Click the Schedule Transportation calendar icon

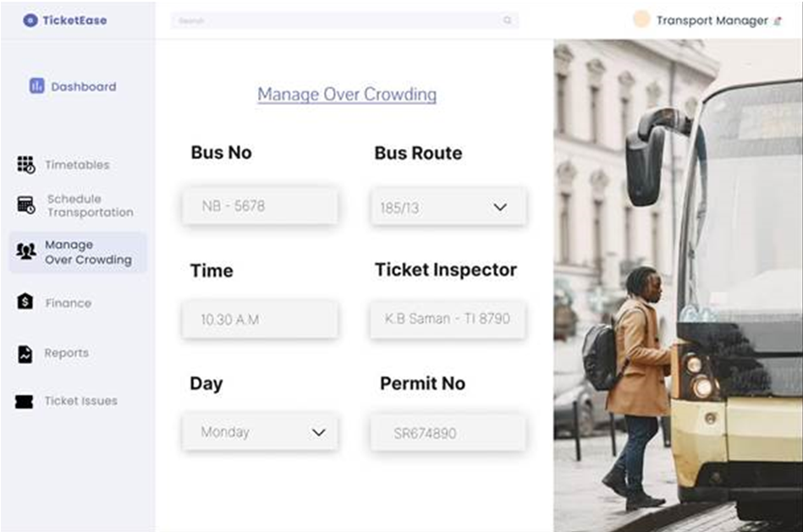point(25,205)
